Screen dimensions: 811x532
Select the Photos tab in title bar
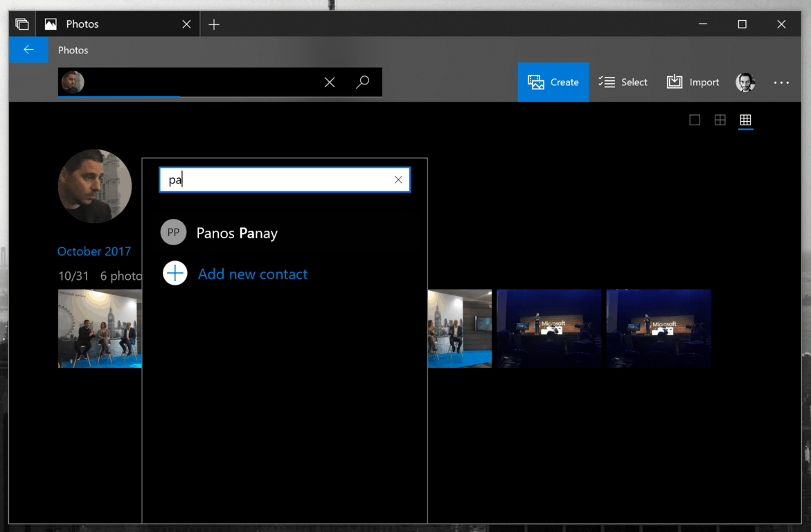tap(117, 24)
